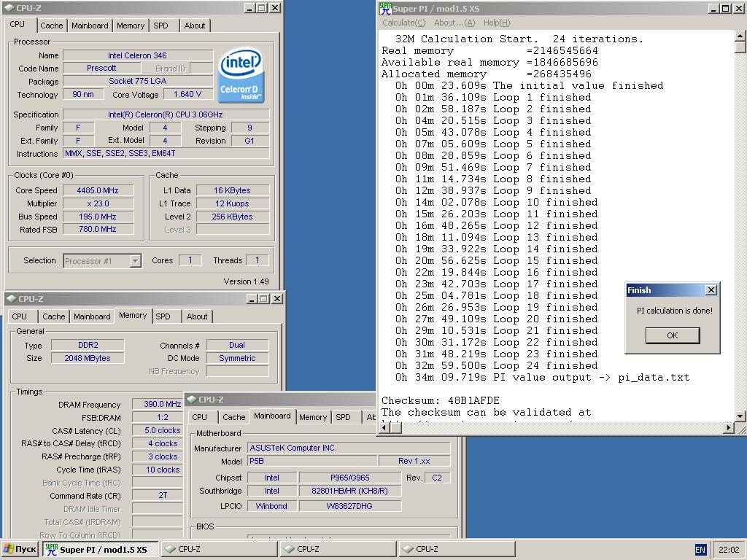
Task: Click the Super PI title bar icon
Action: click(385, 8)
